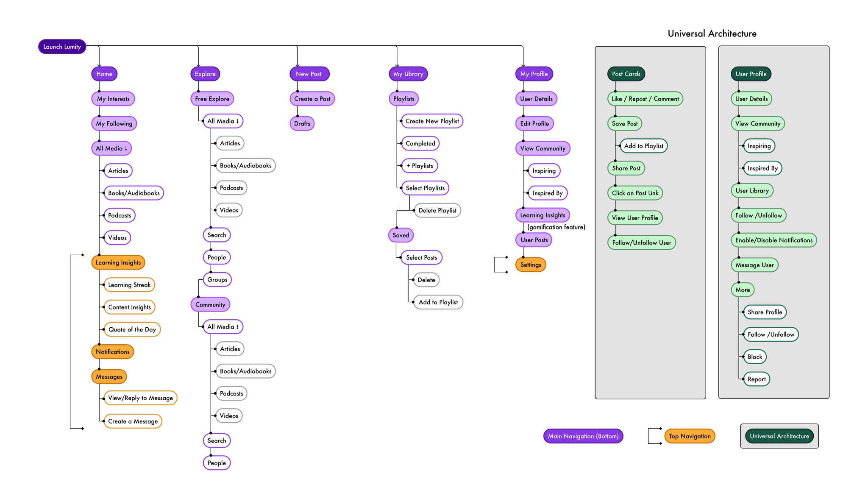
Task: Click the Inspired By node under My Profile
Action: 548,193
